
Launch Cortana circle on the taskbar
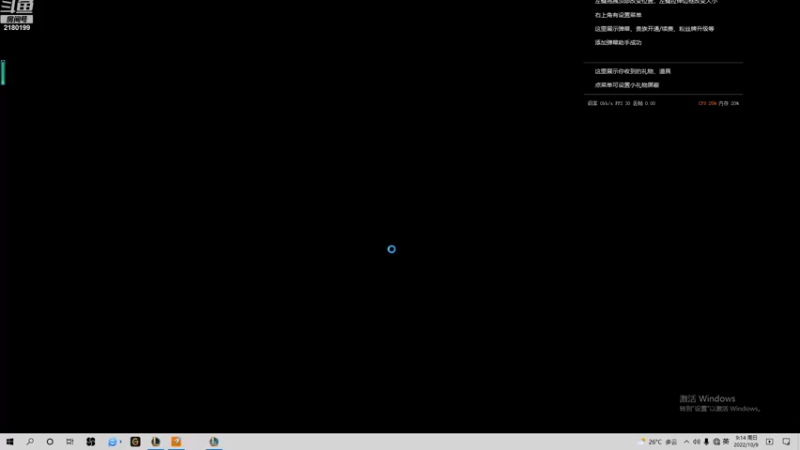(x=50, y=442)
